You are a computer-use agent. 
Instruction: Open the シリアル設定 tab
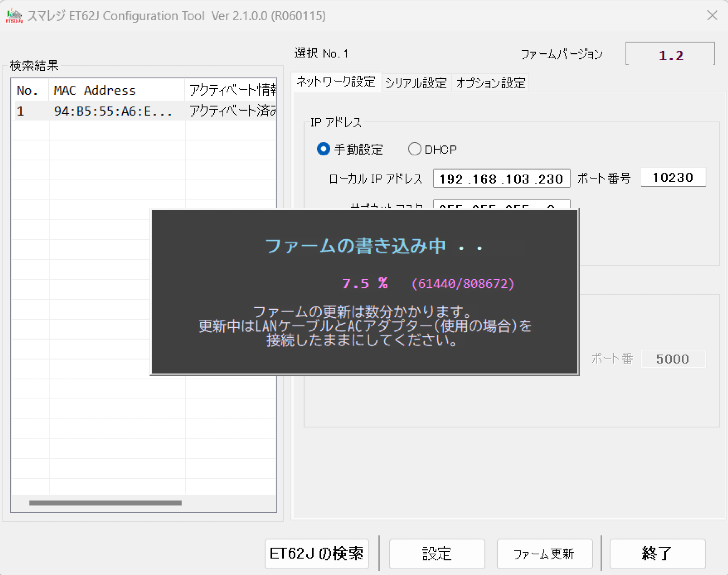click(x=416, y=83)
